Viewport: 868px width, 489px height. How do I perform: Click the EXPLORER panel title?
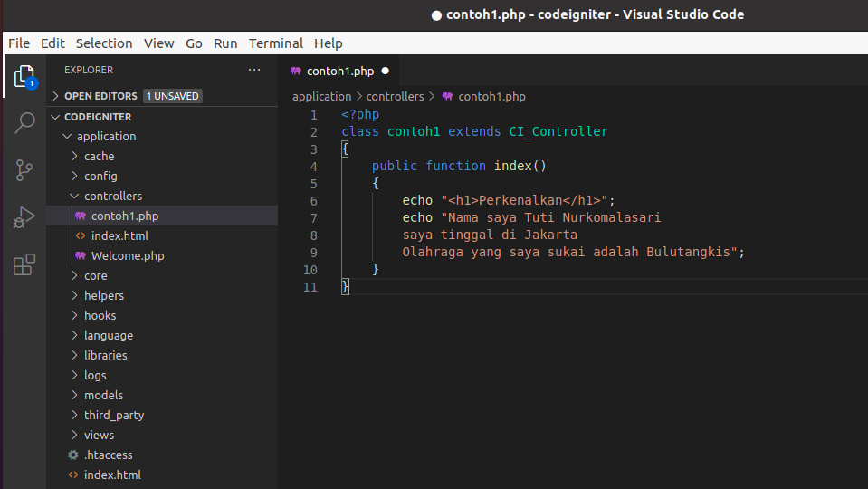89,70
